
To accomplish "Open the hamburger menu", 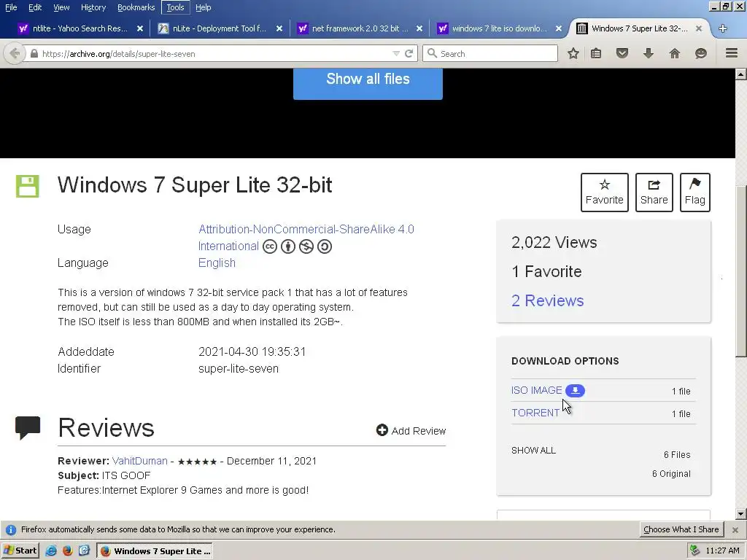I will (732, 53).
